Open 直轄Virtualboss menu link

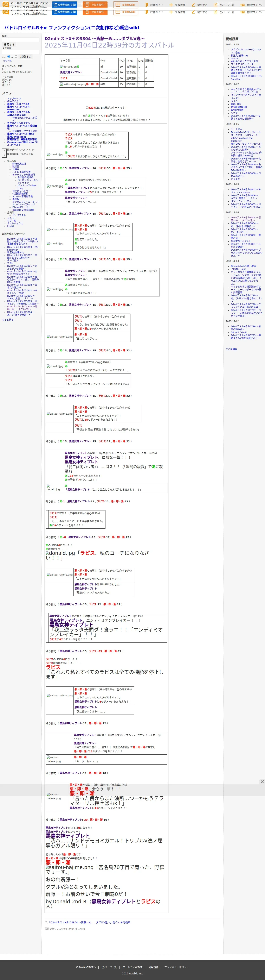[17, 137]
